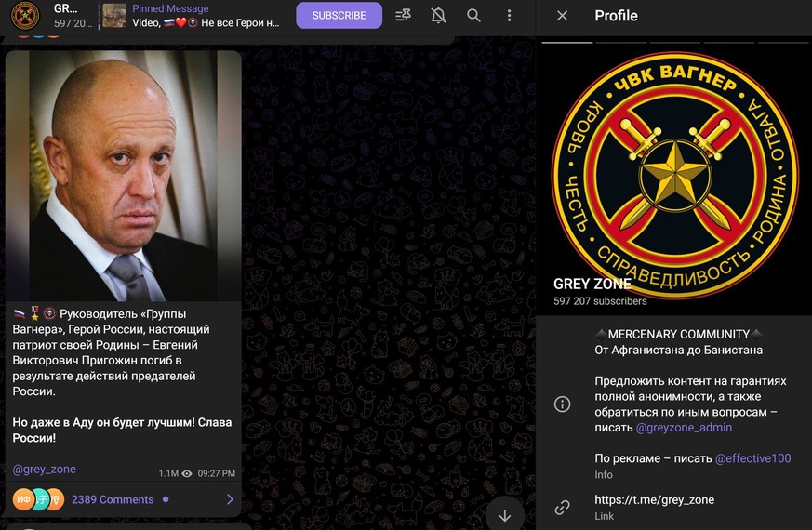Open the @greyzone_admin link
The image size is (812, 530).
pos(684,428)
